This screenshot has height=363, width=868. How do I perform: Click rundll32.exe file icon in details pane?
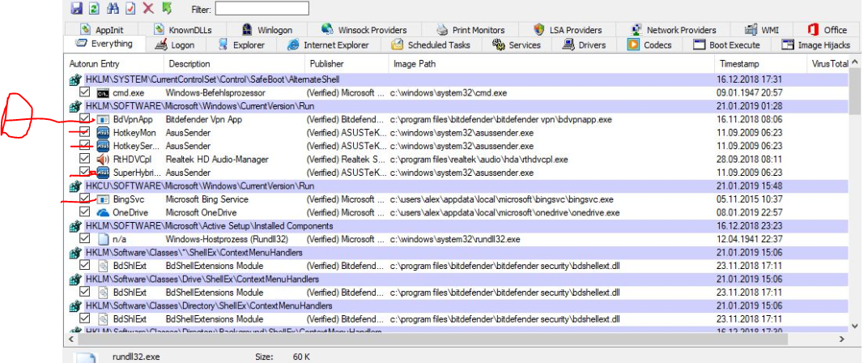pos(87,358)
